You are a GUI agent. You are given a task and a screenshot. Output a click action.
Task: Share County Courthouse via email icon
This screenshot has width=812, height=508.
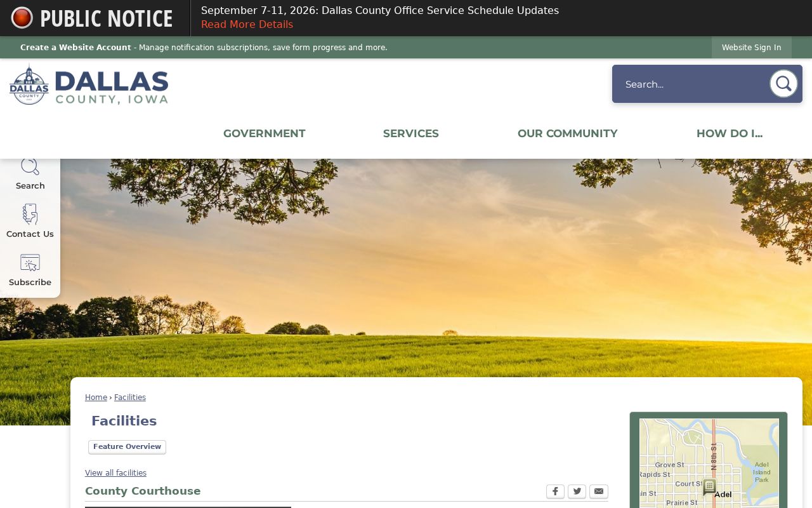[x=599, y=491]
